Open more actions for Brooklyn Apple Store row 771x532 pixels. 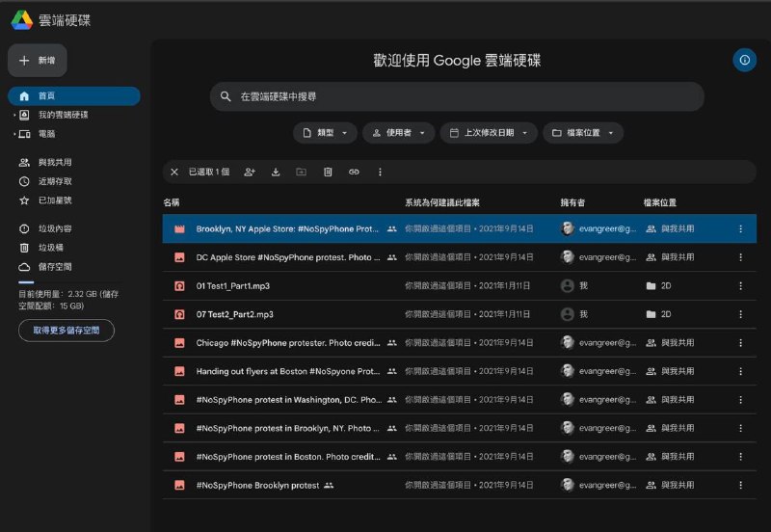pyautogui.click(x=740, y=228)
